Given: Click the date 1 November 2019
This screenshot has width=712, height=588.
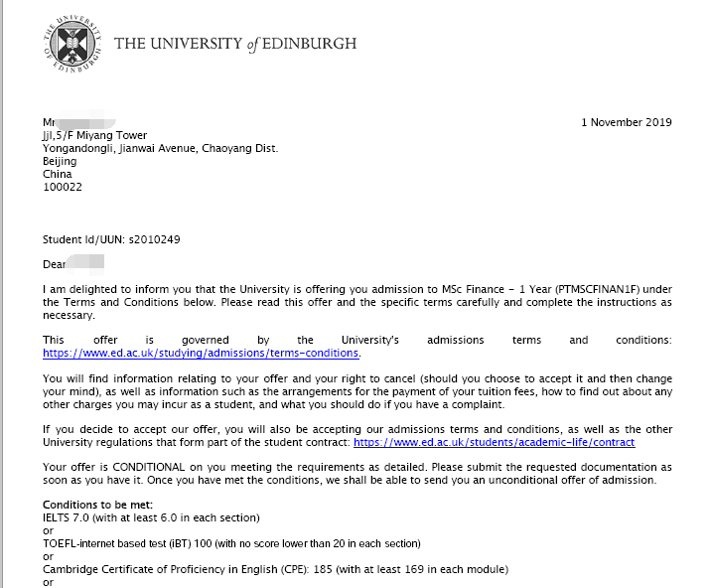Looking at the screenshot, I should [x=626, y=122].
